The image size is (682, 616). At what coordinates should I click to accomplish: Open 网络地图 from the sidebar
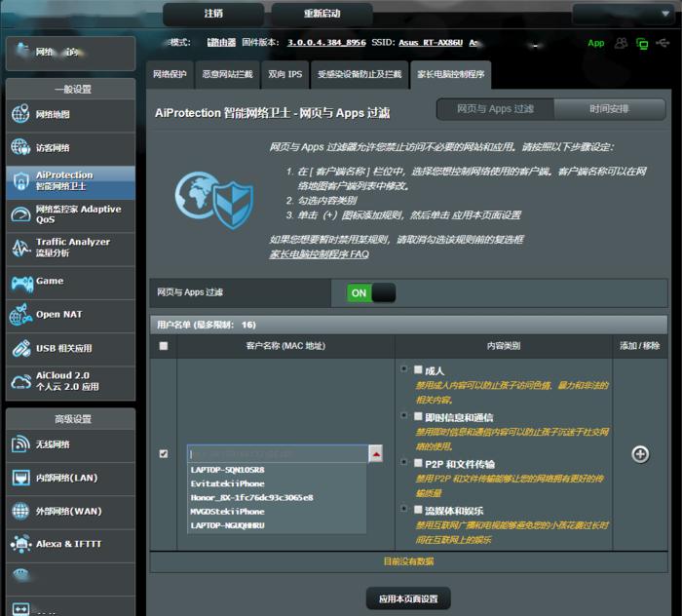tap(68, 115)
